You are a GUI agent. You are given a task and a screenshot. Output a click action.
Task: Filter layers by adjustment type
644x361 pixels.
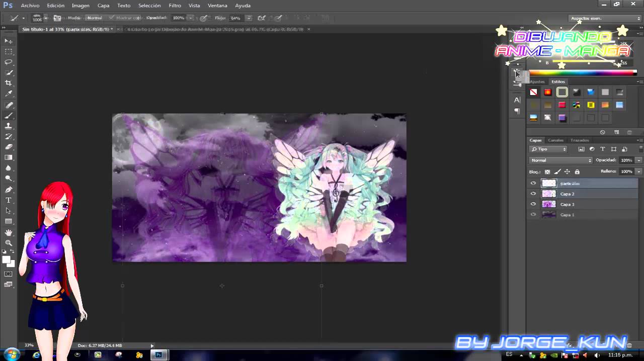pyautogui.click(x=592, y=149)
